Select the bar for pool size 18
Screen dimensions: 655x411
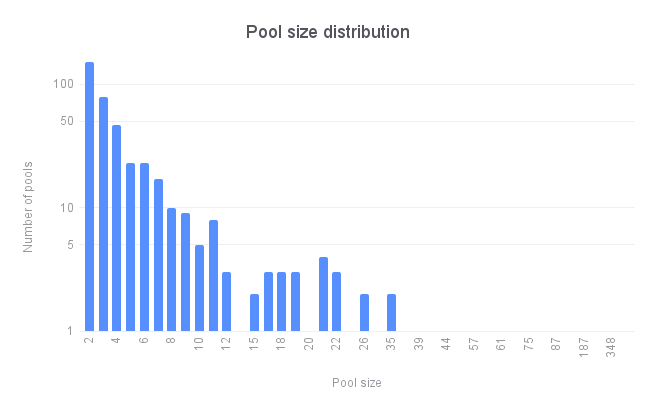tap(282, 302)
